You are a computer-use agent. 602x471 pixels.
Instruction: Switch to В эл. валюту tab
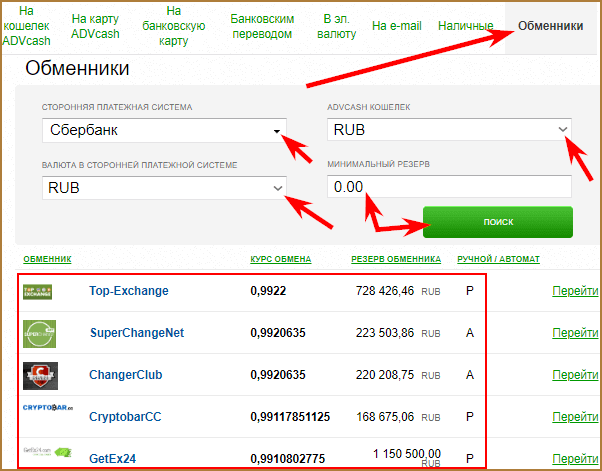tap(336, 26)
